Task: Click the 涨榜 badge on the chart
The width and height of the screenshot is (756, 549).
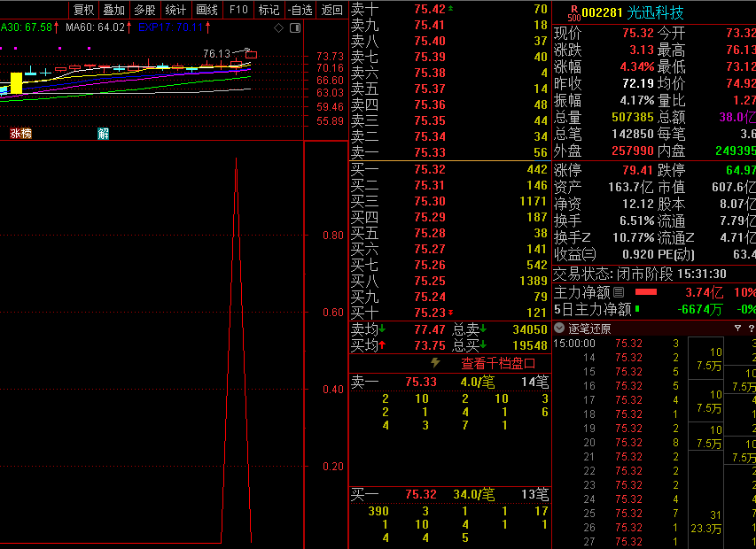Action: 20,134
